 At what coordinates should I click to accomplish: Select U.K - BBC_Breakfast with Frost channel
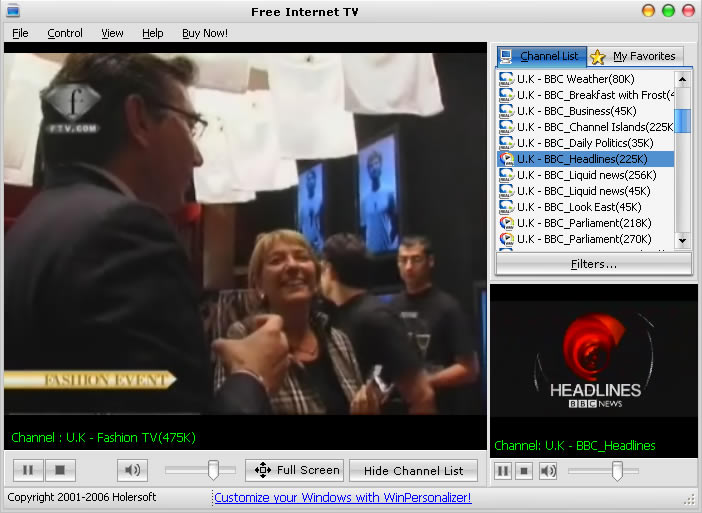(585, 95)
